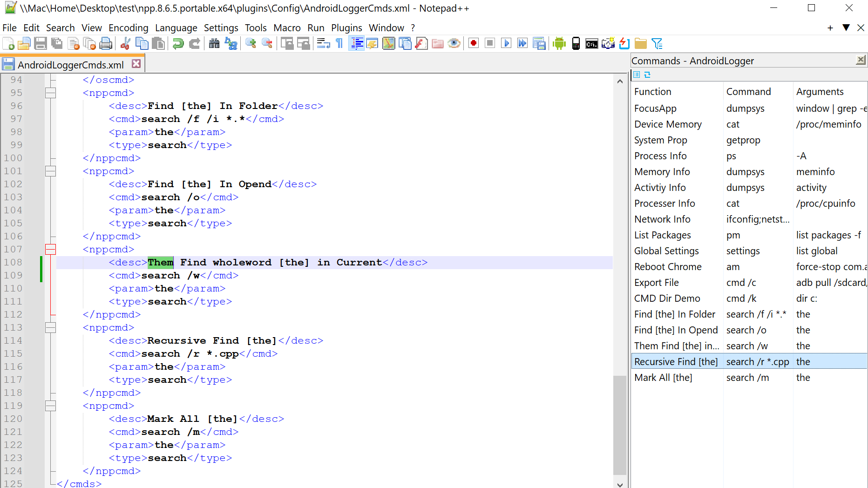Click the Arguments column header
The height and width of the screenshot is (488, 868).
click(x=830, y=92)
